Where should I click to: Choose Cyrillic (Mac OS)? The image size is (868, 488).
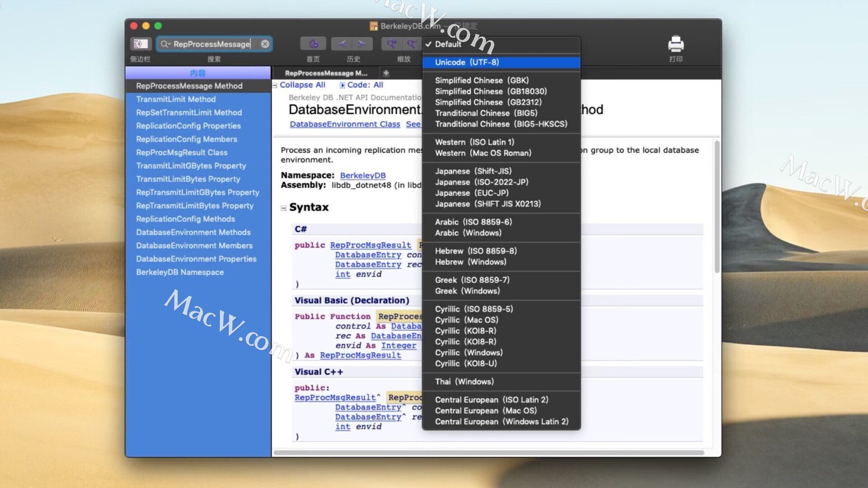click(x=501, y=319)
